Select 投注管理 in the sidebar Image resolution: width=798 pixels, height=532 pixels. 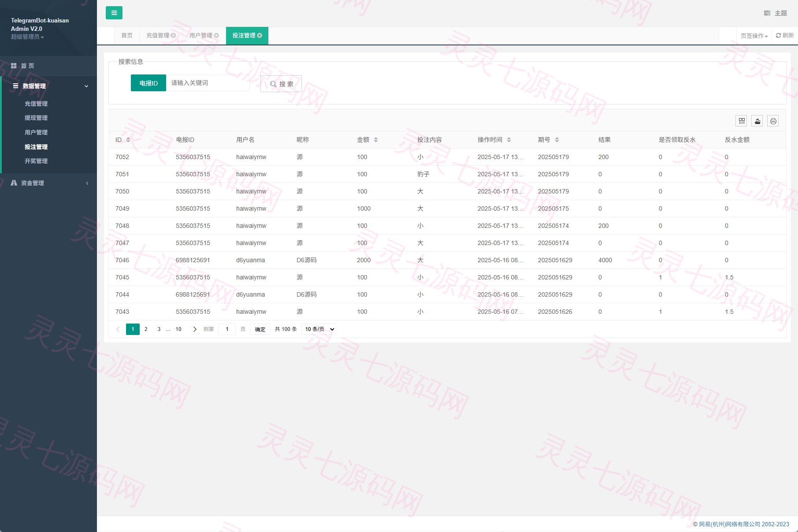pos(36,147)
